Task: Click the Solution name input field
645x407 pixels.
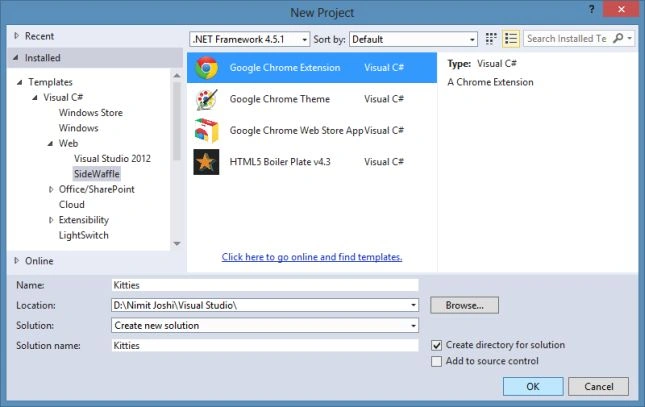Action: (x=265, y=346)
